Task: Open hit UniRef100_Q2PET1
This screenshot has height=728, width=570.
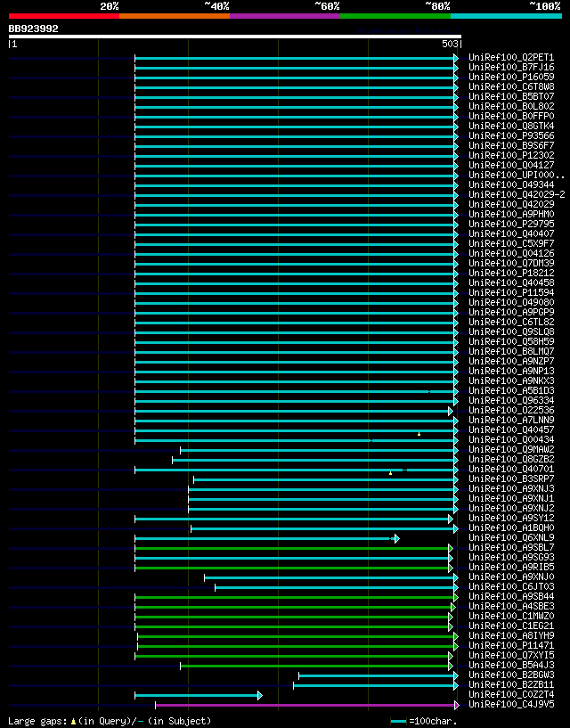Action: click(x=511, y=58)
